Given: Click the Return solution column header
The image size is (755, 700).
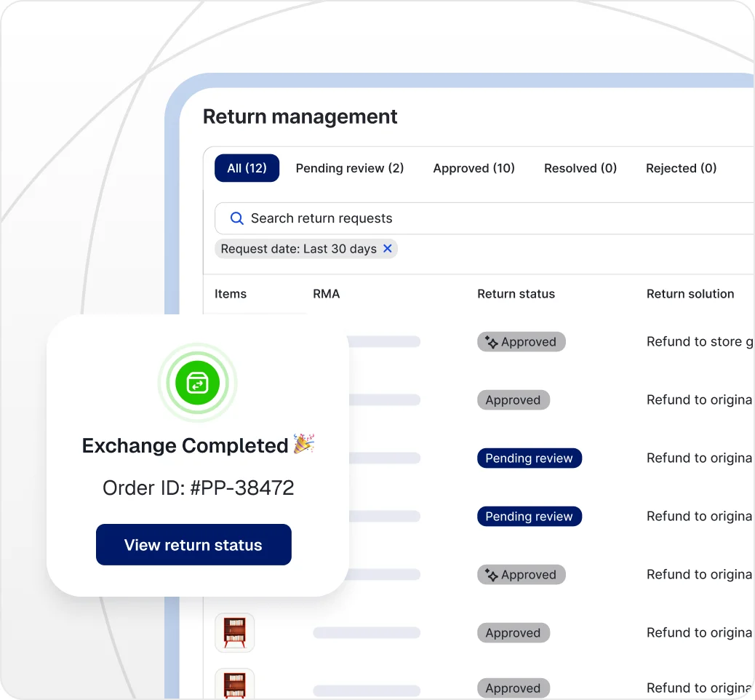Looking at the screenshot, I should pyautogui.click(x=690, y=294).
